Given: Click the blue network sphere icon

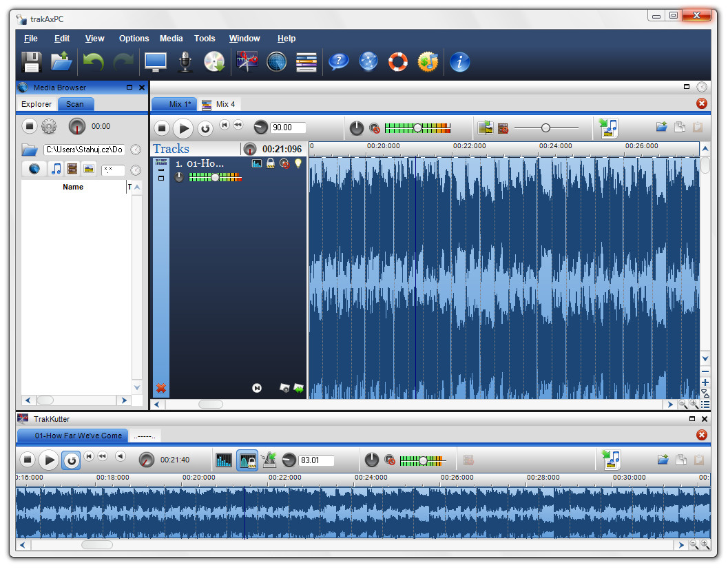Looking at the screenshot, I should 368,61.
